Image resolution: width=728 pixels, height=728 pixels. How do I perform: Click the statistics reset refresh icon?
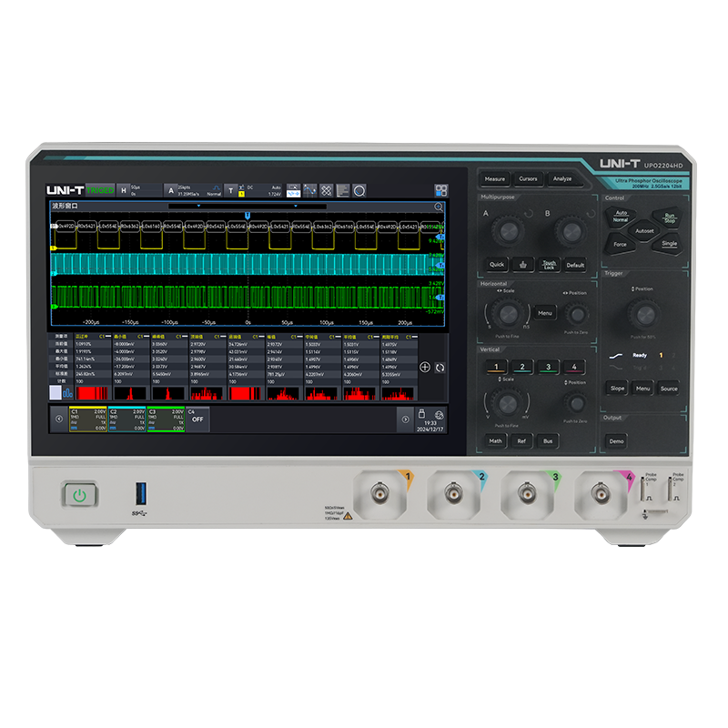click(440, 368)
